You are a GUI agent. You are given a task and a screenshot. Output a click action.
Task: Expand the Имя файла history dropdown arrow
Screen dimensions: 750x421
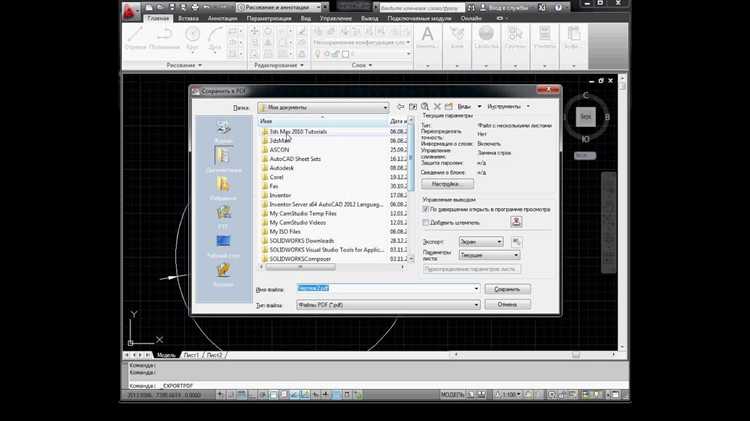[476, 288]
